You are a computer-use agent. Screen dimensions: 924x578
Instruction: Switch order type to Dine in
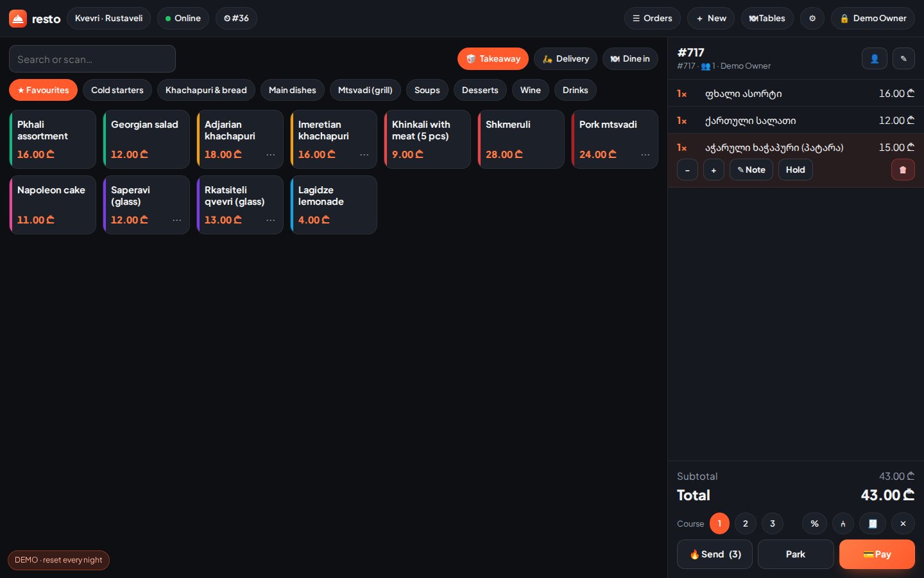630,58
